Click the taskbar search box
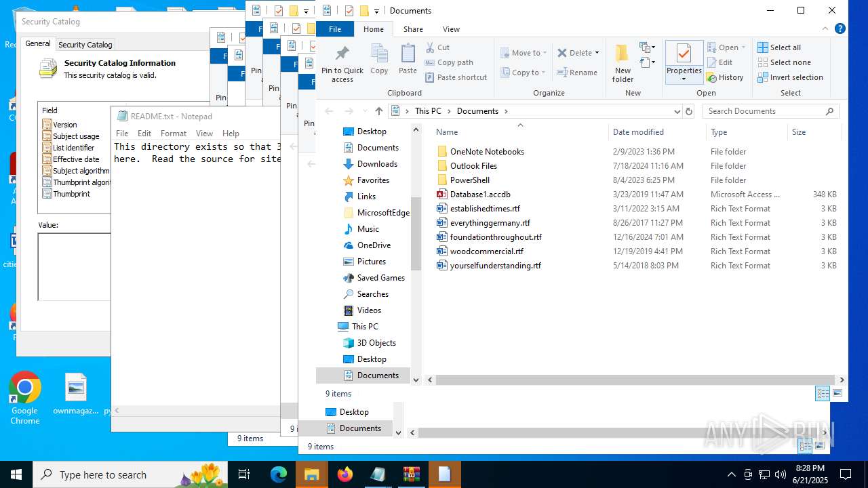 click(x=131, y=474)
